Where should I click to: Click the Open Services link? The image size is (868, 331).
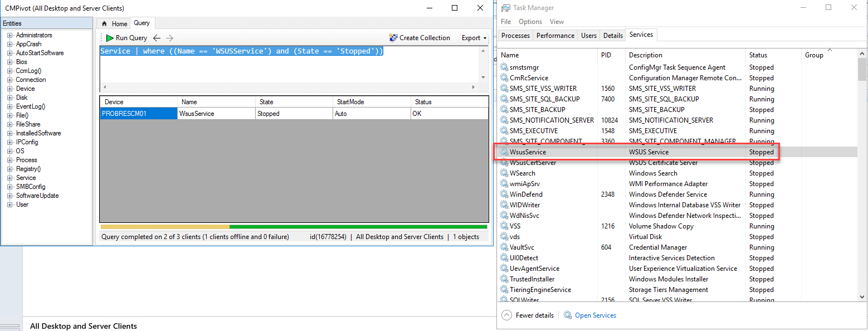596,315
